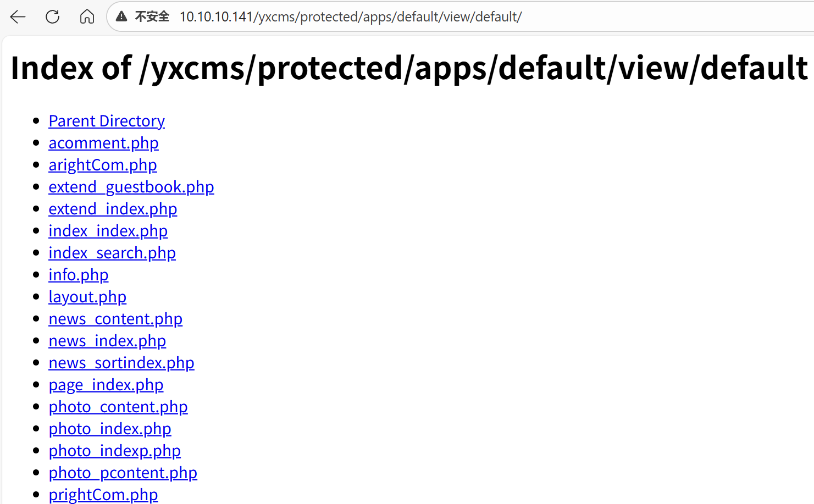Open the Parent Directory link
The image size is (814, 504).
coord(106,121)
